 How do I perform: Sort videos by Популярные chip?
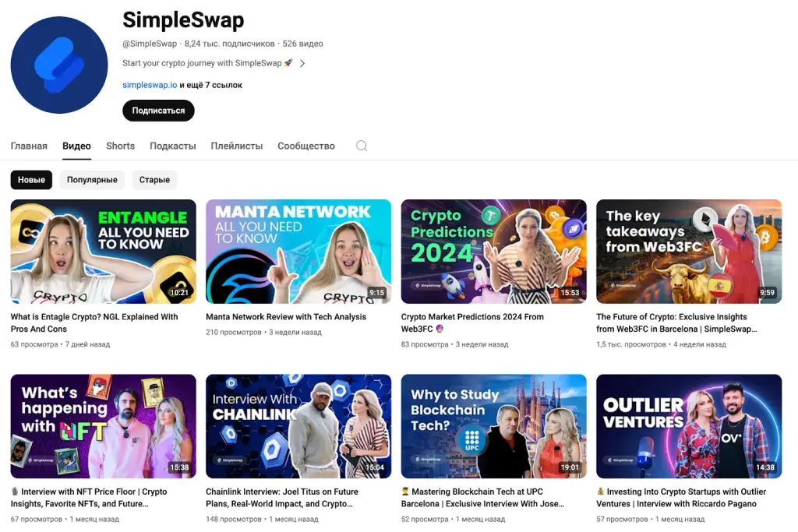coord(92,179)
